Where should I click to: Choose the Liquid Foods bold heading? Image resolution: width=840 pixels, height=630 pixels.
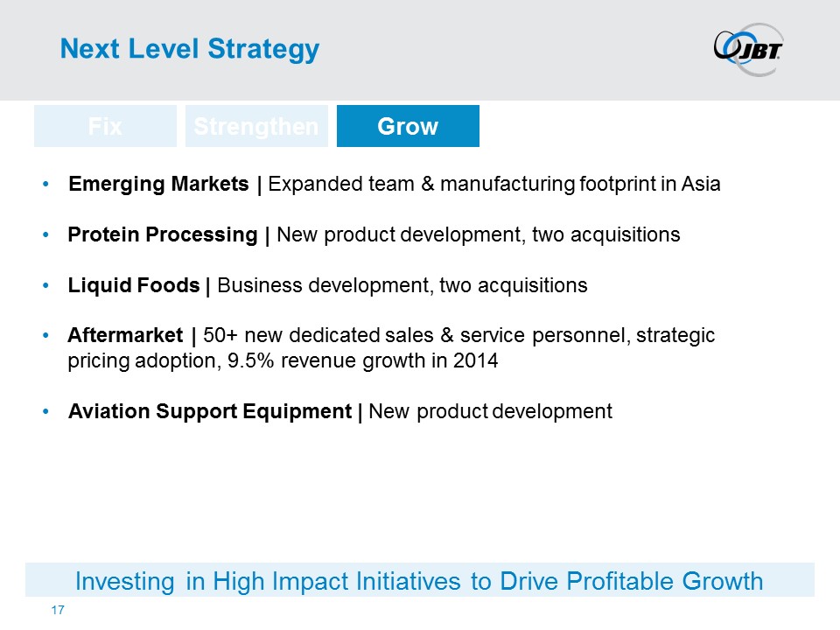tap(133, 285)
